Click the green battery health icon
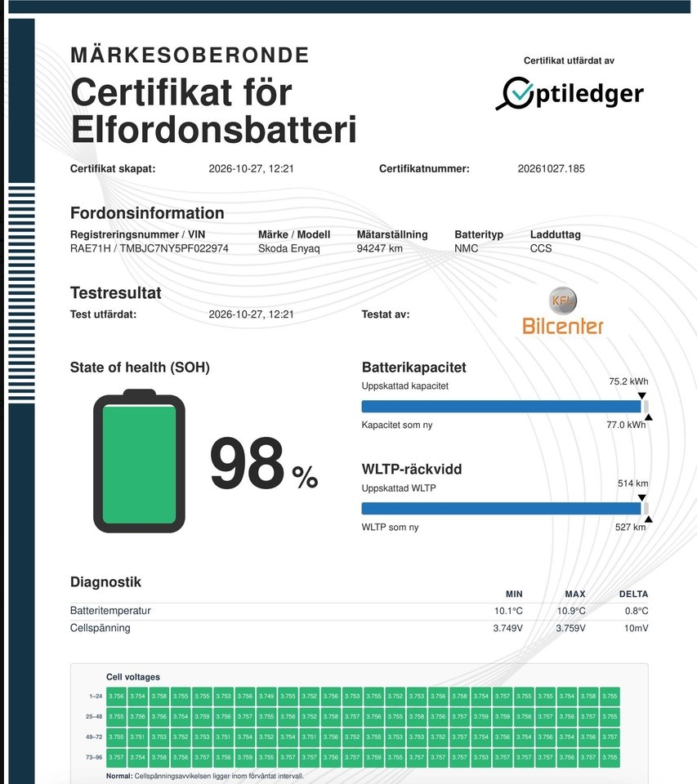 139,461
